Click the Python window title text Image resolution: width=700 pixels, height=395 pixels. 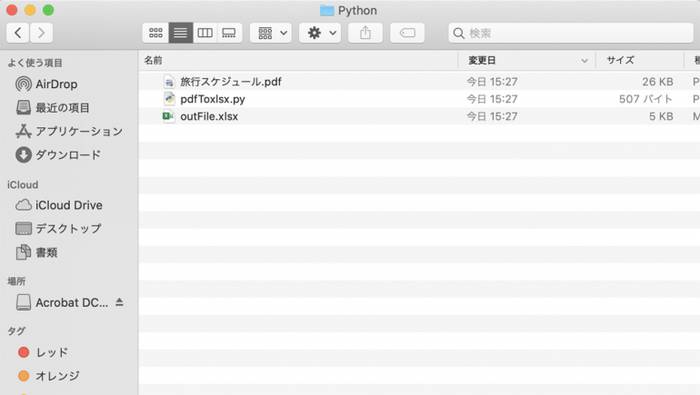click(357, 10)
